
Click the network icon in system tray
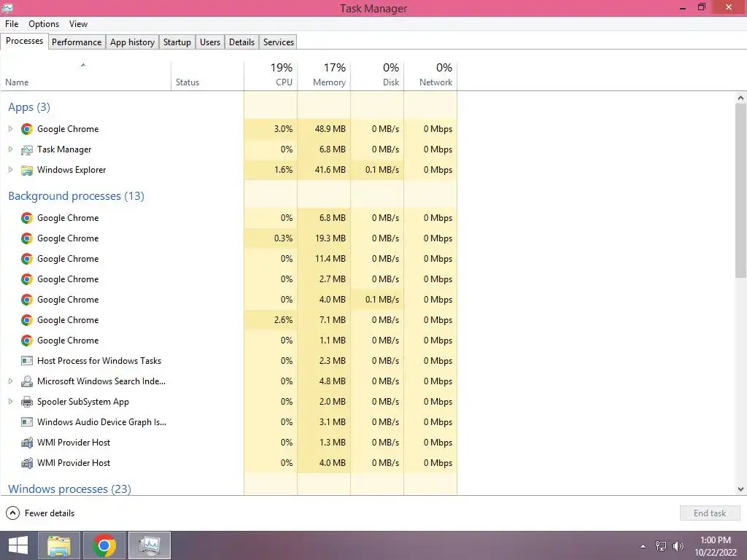tap(661, 546)
